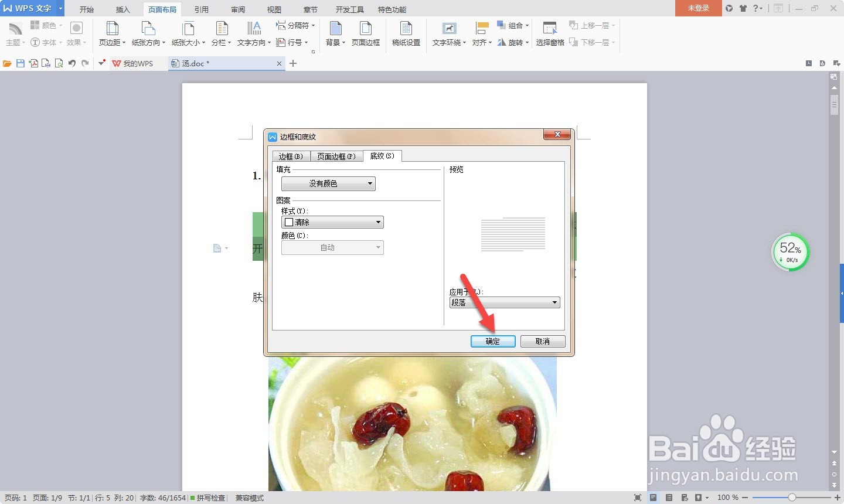Toggle 拼写检查 spell check in status bar
844x504 pixels.
click(x=207, y=498)
